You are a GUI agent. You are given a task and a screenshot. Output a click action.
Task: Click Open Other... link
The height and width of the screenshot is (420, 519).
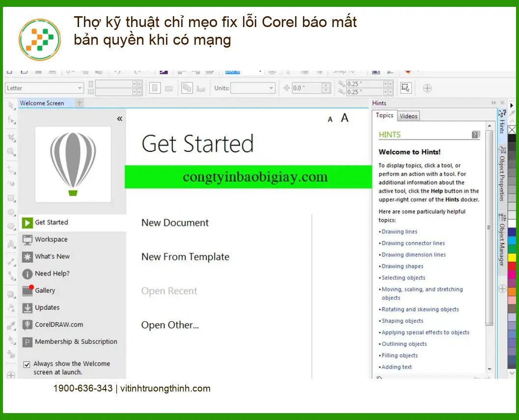[170, 325]
